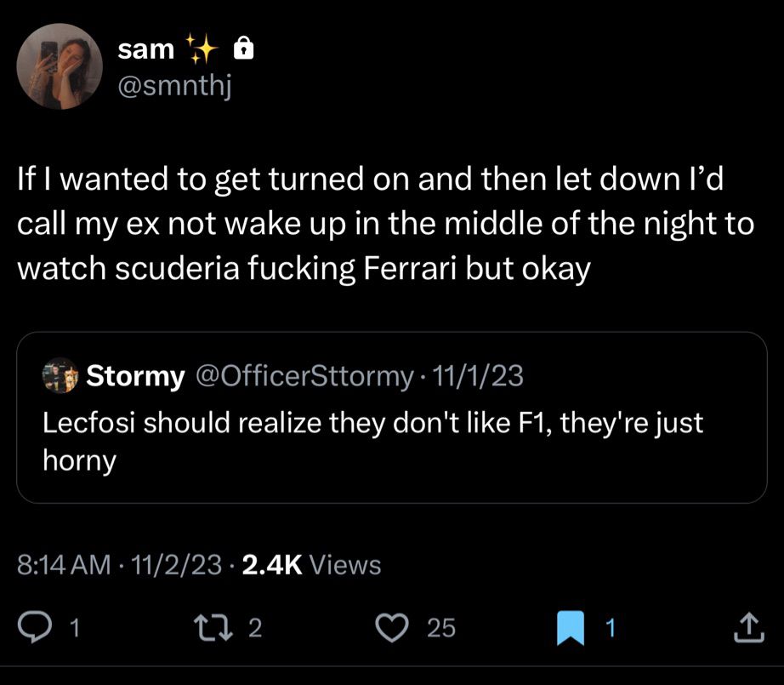
Task: Open the @OfficerSttormy handle
Action: [x=304, y=376]
